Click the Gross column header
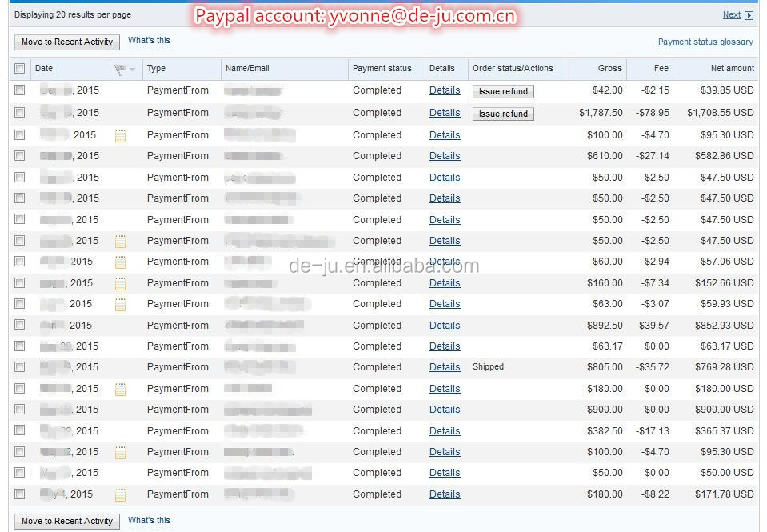 point(609,68)
